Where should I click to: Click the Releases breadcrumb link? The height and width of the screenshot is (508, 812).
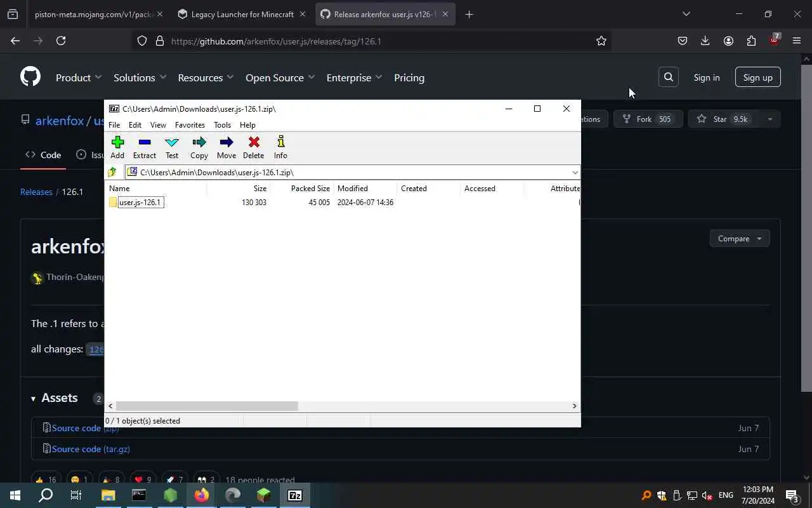coord(36,192)
